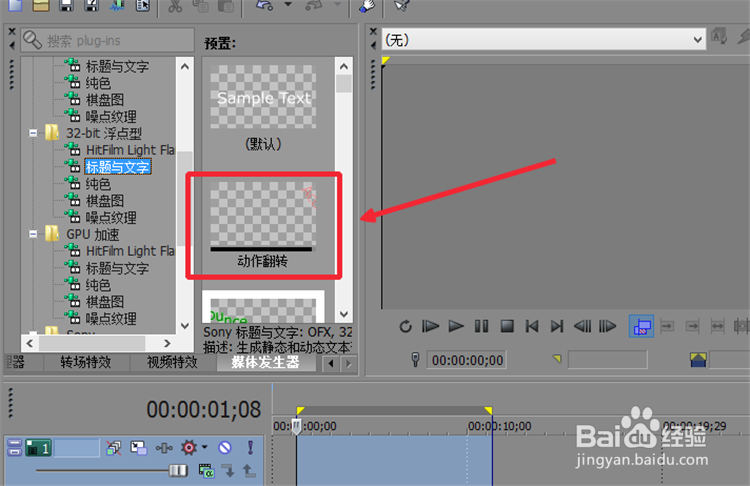The width and height of the screenshot is (750, 486).
Task: Click Play From Start in the trimmer
Action: click(430, 327)
